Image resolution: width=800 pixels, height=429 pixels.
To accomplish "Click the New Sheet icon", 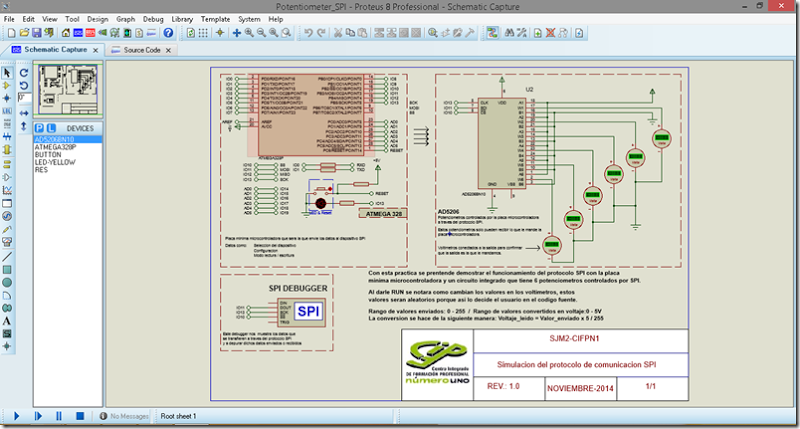I will [x=538, y=33].
